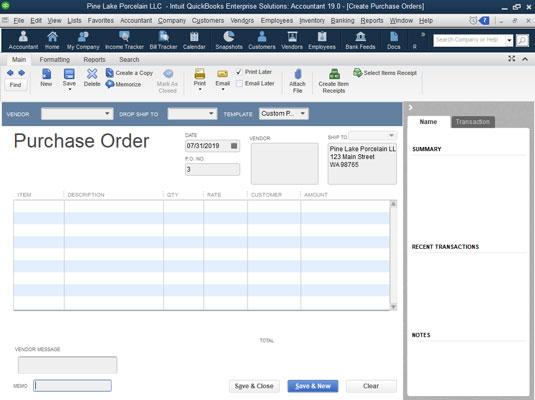
Task: Open the date calendar picker icon
Action: 234,146
